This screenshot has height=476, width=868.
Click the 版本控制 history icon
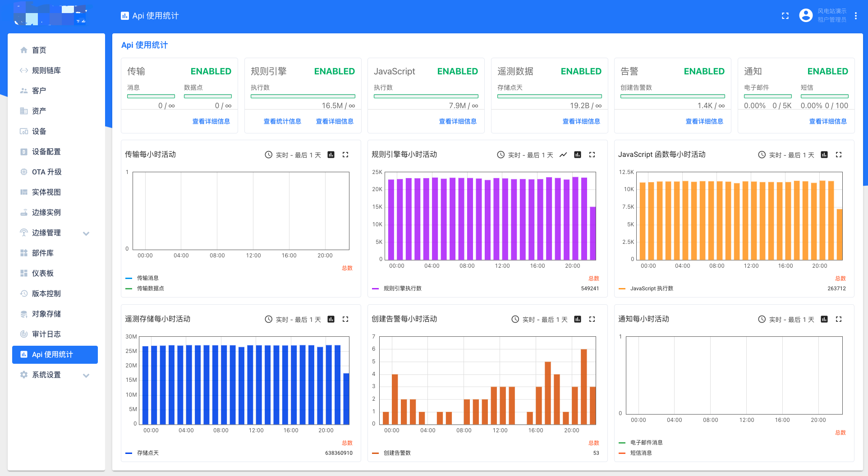[24, 293]
